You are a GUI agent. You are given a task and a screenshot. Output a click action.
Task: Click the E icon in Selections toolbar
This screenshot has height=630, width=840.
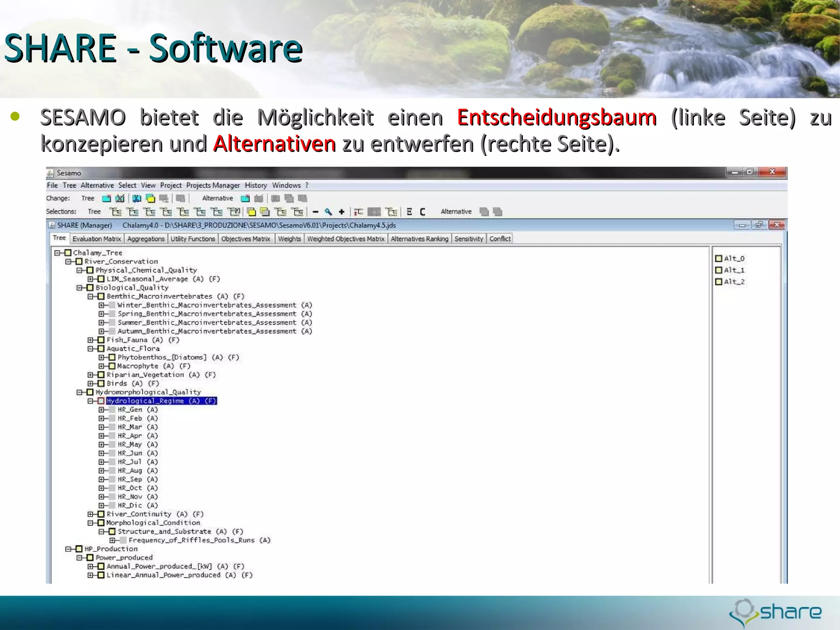tap(409, 212)
